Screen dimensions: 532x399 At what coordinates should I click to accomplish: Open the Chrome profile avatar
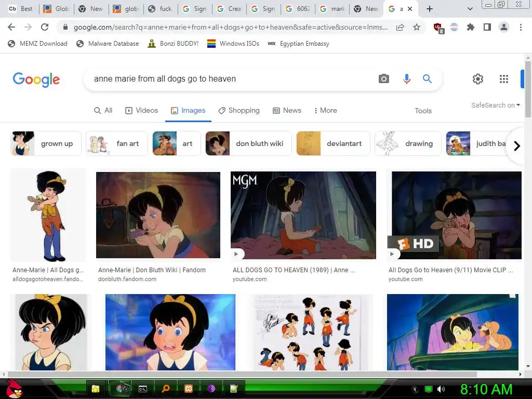click(x=504, y=27)
